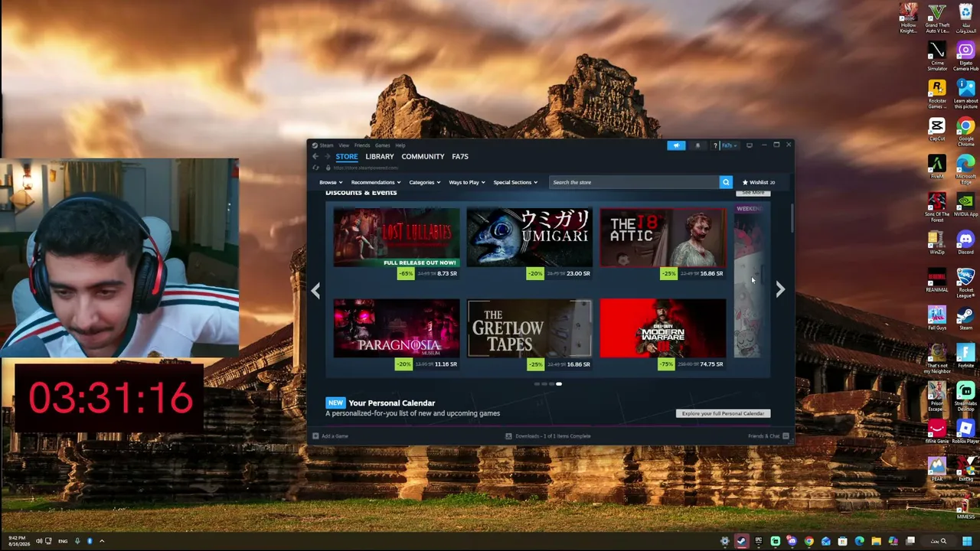Open Fall Guys desktop shortcut
Viewport: 980px width, 551px height.
(x=937, y=318)
